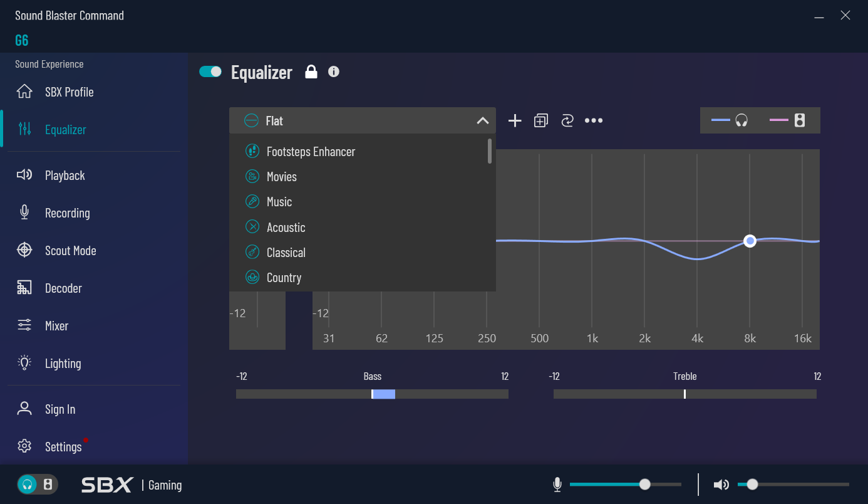The width and height of the screenshot is (868, 504).
Task: Open the three-dots more options menu
Action: point(594,121)
